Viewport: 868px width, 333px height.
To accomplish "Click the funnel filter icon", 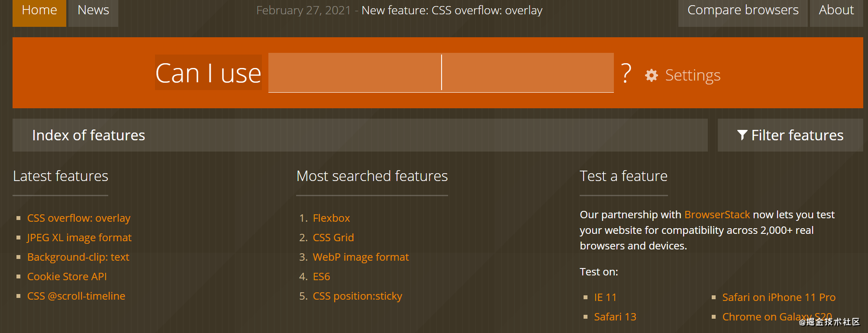I will [742, 135].
